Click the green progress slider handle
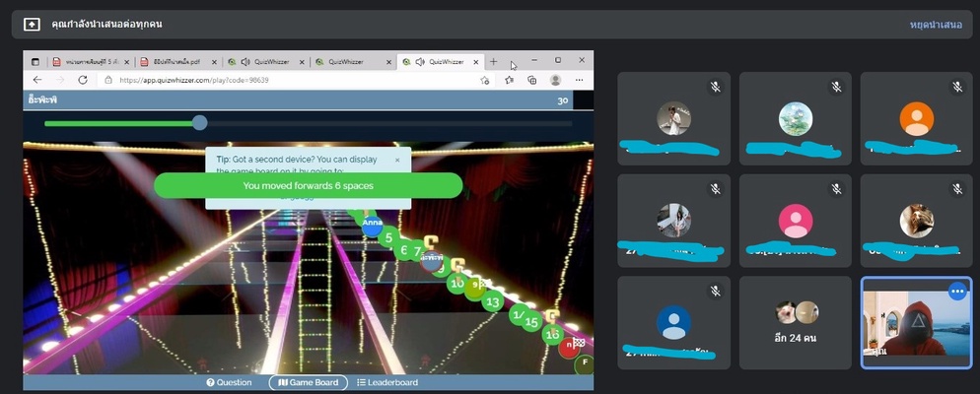 pyautogui.click(x=200, y=122)
